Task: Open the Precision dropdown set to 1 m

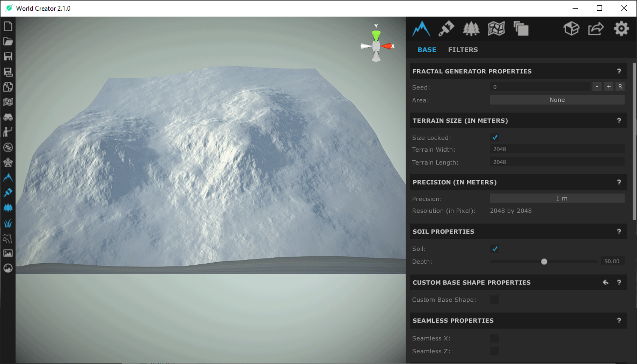Action: pyautogui.click(x=557, y=198)
